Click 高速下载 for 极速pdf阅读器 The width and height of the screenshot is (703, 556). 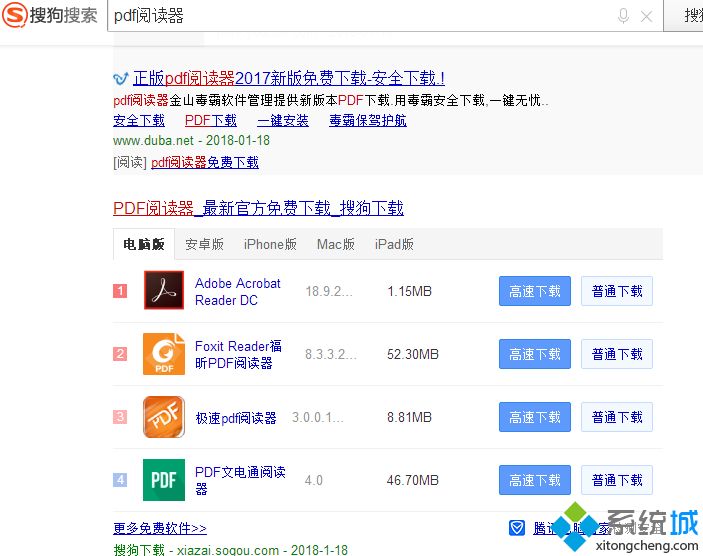tap(535, 417)
